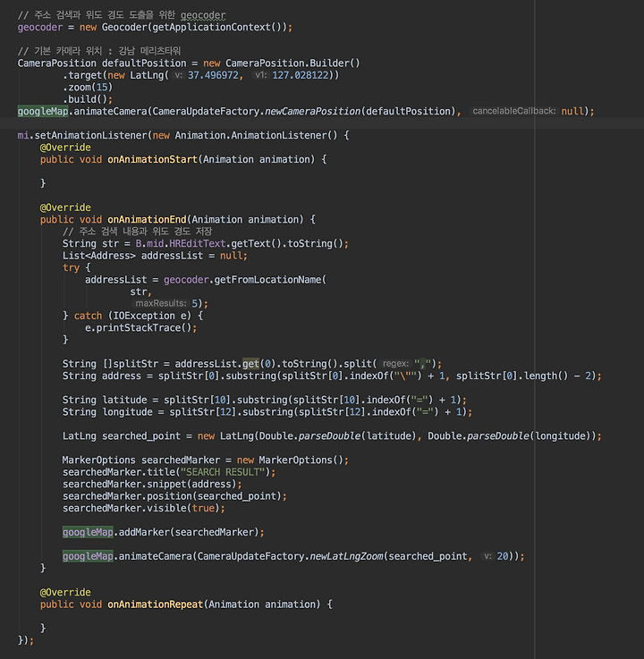This screenshot has height=659, width=644.
Task: Click the newLatLngZoom method name
Action: (346, 556)
